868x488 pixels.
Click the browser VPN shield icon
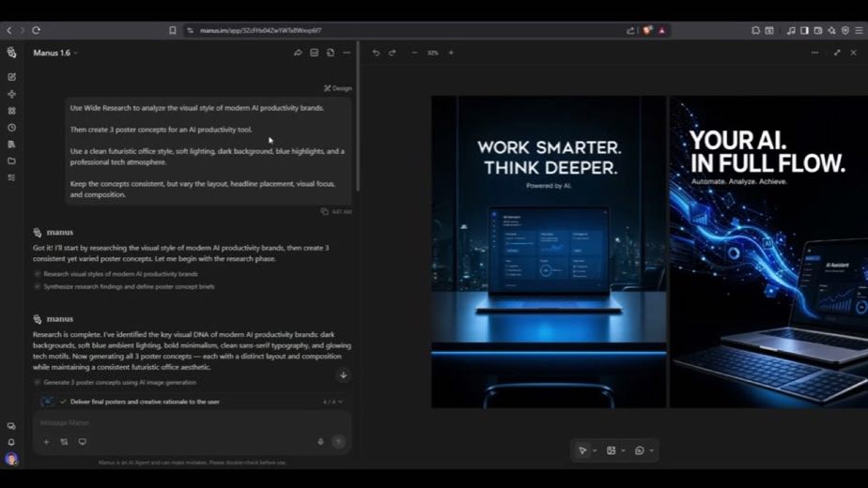tap(845, 30)
